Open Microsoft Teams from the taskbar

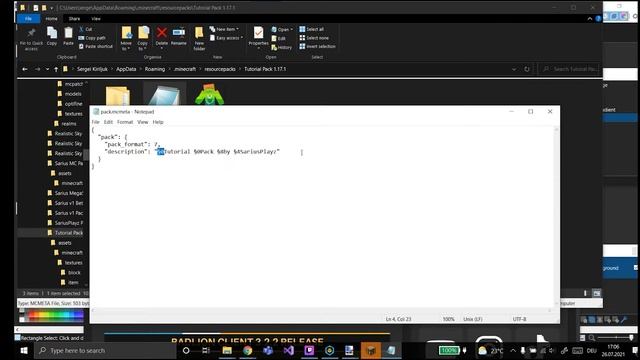click(x=268, y=351)
